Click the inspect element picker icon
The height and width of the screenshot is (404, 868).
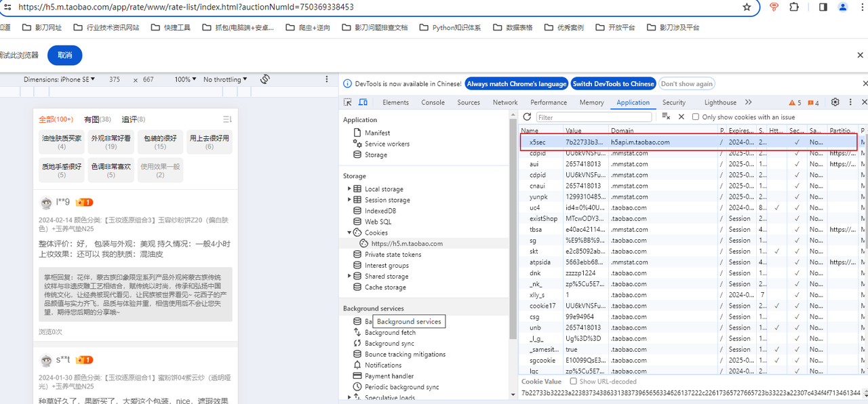tap(348, 102)
